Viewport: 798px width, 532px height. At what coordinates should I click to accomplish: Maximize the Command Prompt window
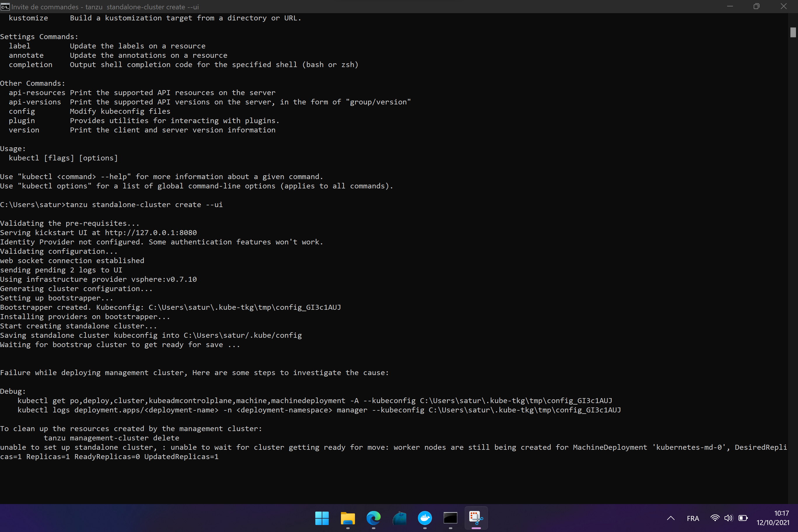point(756,6)
